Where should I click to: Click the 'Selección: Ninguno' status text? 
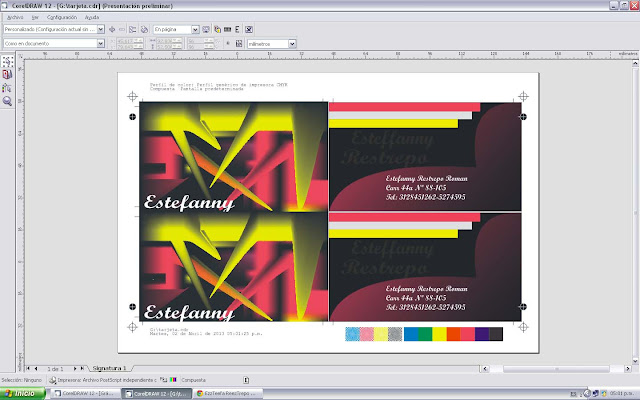pos(22,380)
